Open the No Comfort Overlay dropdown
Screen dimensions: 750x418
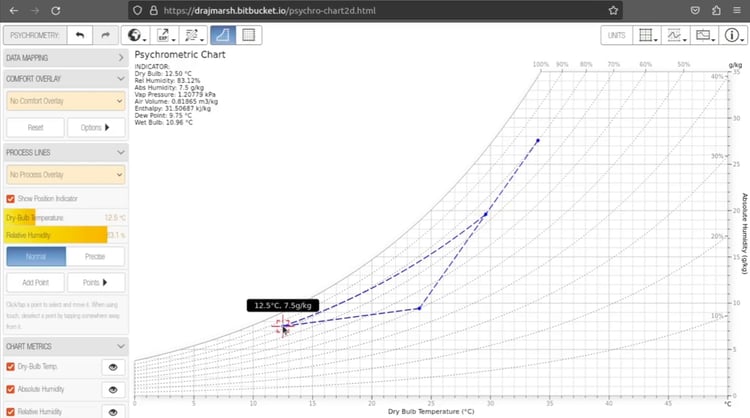66,101
